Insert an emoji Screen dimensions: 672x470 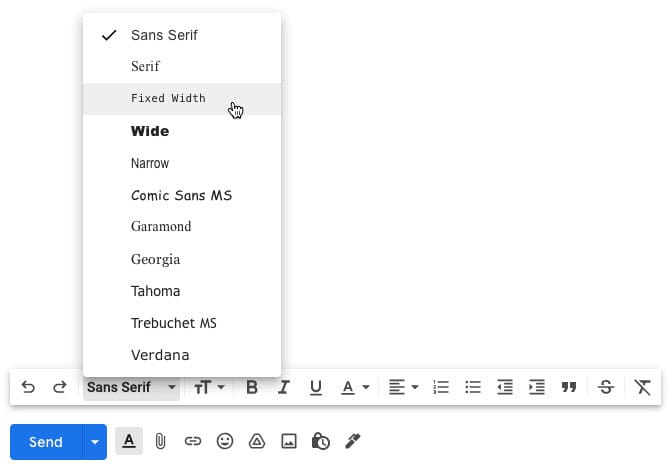coord(225,441)
